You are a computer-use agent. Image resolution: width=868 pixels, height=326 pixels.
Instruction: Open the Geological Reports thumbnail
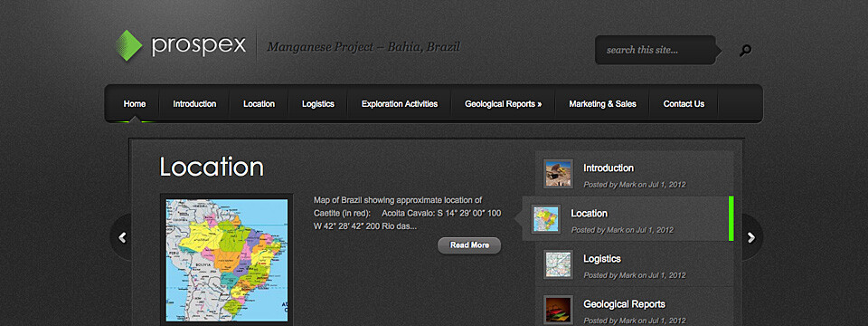click(x=558, y=310)
